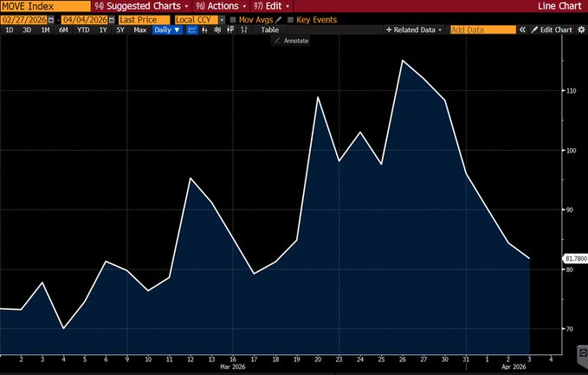Switch to the Table view

(270, 29)
